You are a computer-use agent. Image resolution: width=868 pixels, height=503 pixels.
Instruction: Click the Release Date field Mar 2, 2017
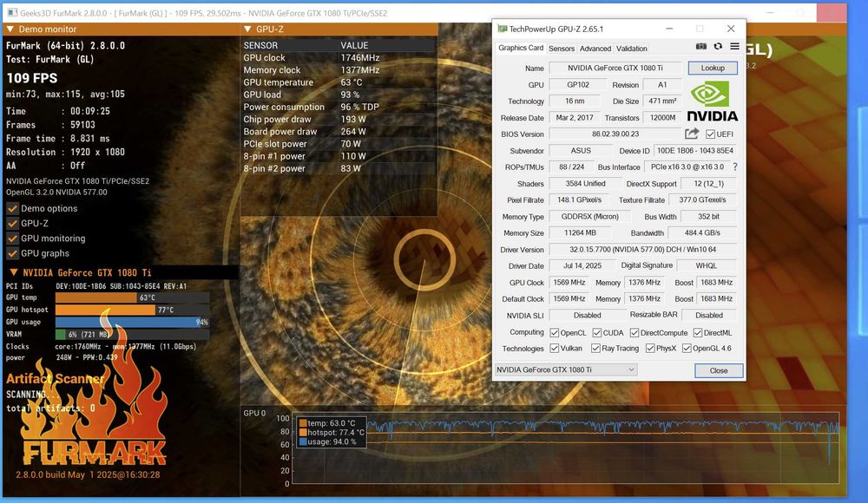[574, 118]
